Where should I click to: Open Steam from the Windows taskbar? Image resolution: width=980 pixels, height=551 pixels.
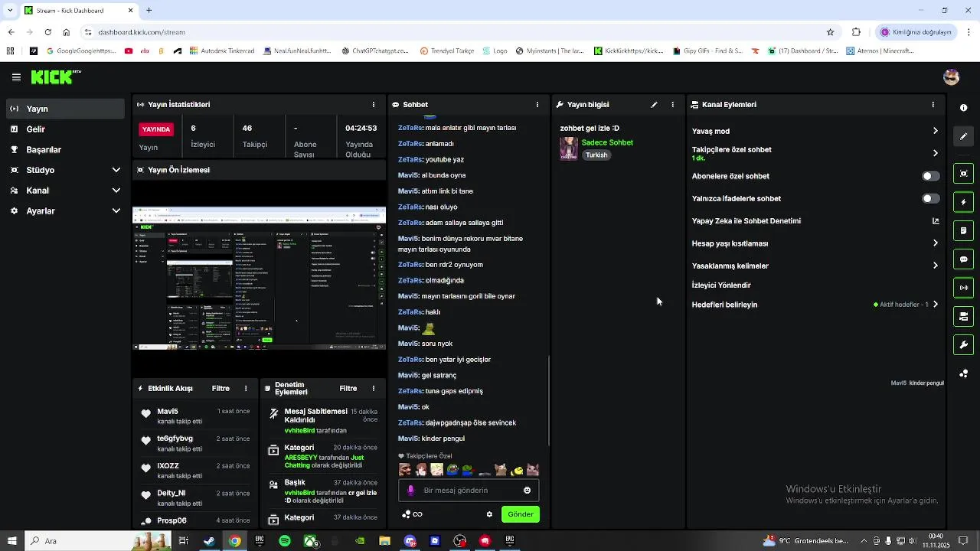(209, 541)
